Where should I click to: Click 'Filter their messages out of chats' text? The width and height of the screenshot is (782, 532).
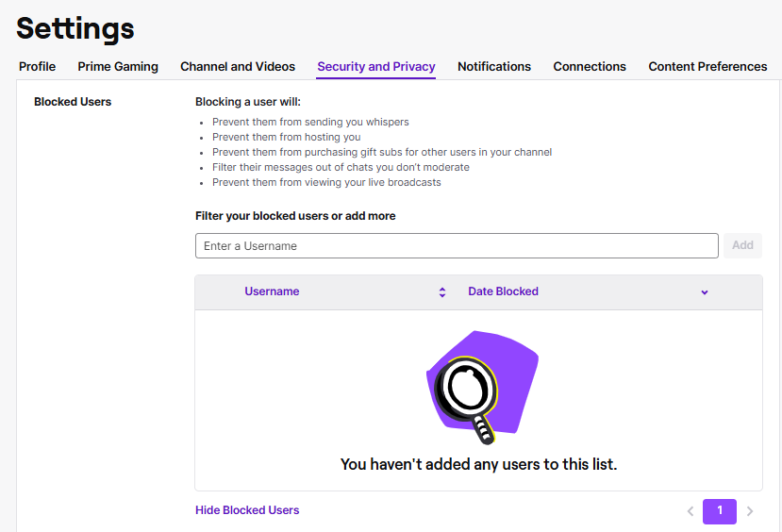(x=341, y=167)
